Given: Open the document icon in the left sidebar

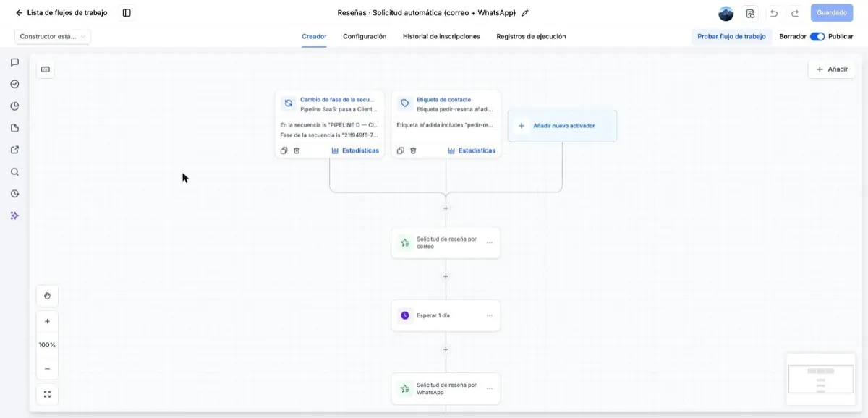Looking at the screenshot, I should tap(14, 128).
